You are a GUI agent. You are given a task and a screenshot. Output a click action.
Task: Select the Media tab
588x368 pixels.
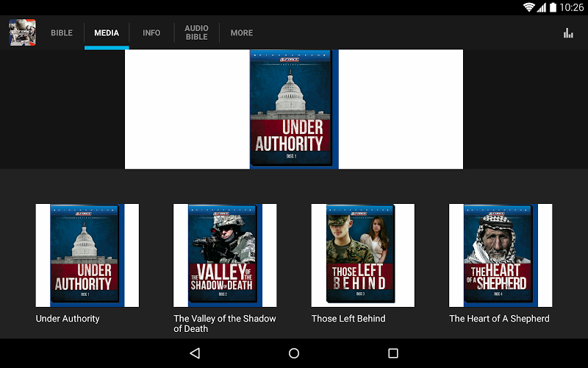pos(107,33)
